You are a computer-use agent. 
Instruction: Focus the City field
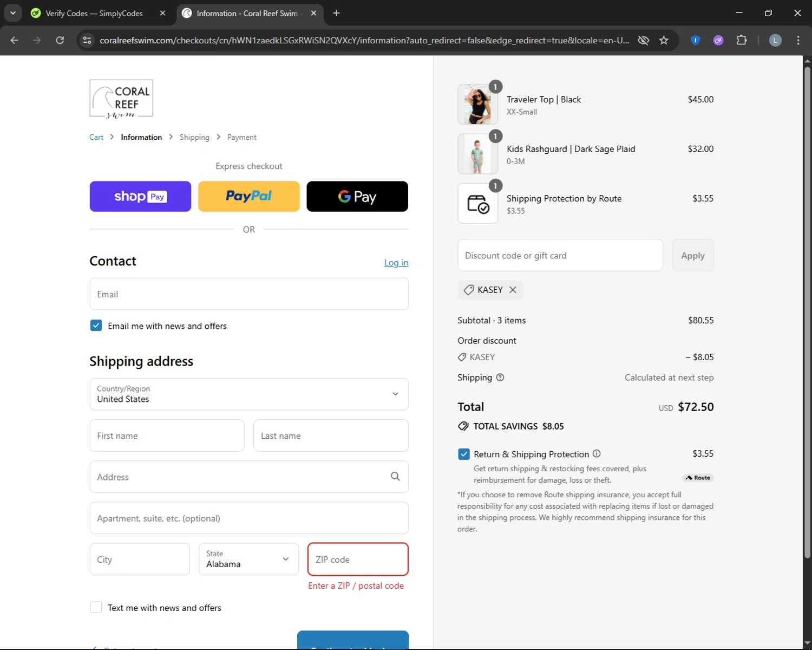pos(140,560)
